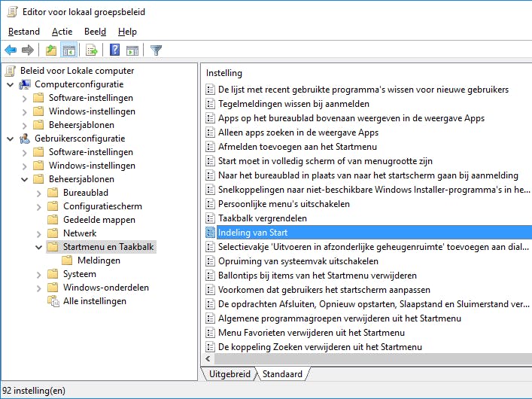Viewport: 532px width, 399px height.
Task: Switch to the Standaard tab
Action: pyautogui.click(x=282, y=374)
